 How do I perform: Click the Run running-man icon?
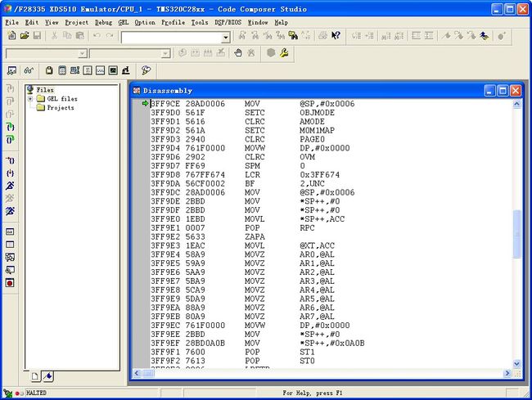tap(10, 186)
